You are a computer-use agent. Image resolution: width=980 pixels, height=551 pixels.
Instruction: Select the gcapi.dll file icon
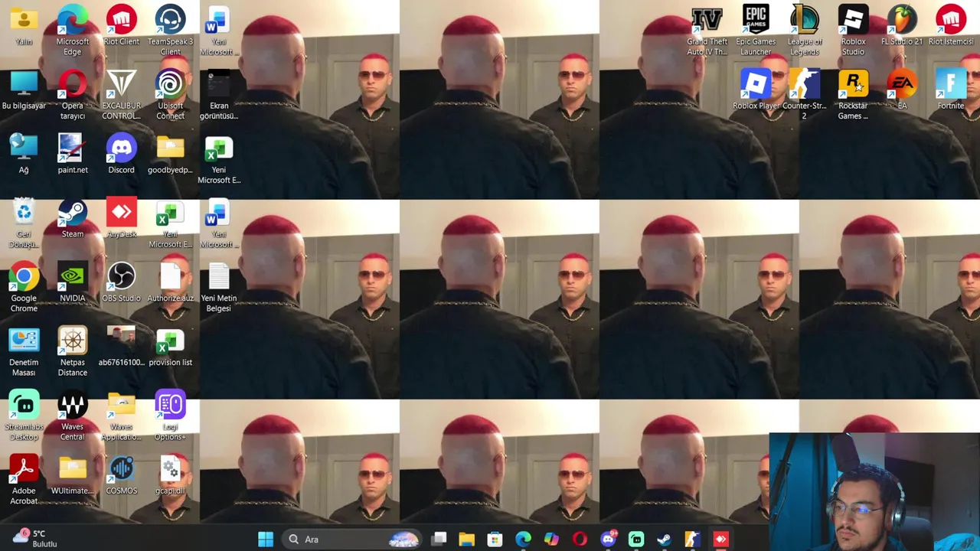point(170,475)
